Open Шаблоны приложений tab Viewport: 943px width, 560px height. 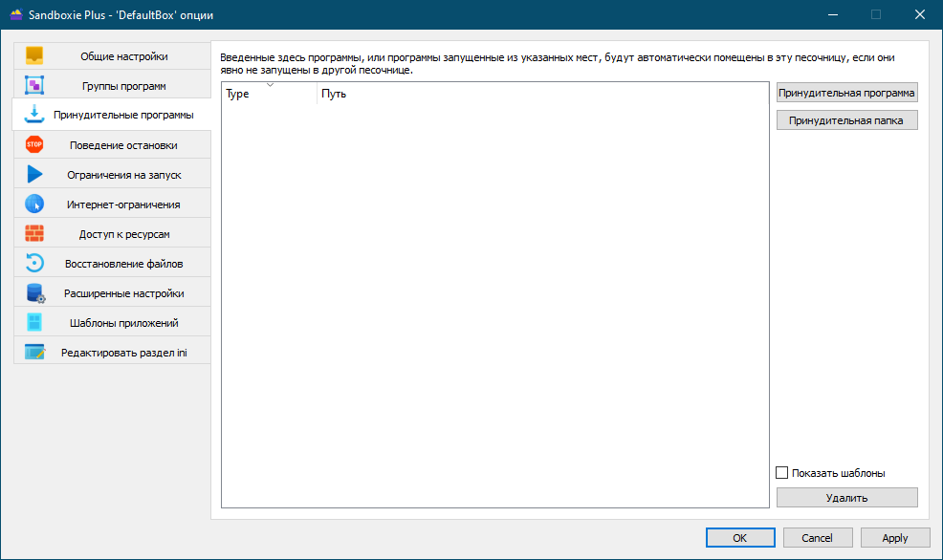pyautogui.click(x=113, y=322)
